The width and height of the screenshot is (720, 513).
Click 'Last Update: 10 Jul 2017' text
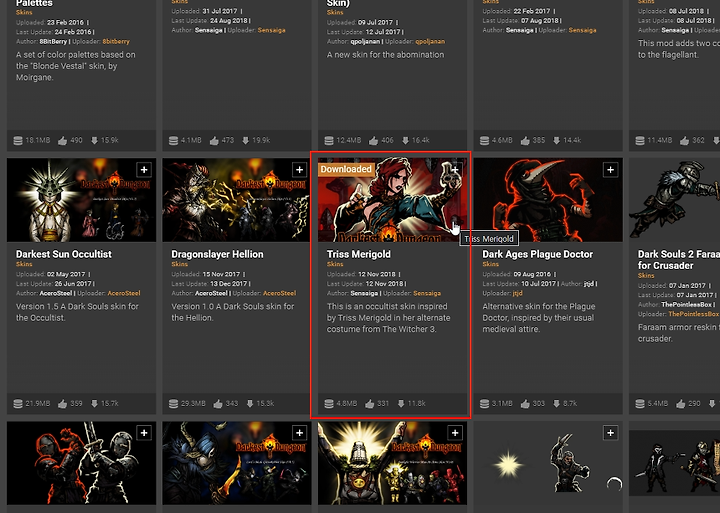click(x=519, y=284)
